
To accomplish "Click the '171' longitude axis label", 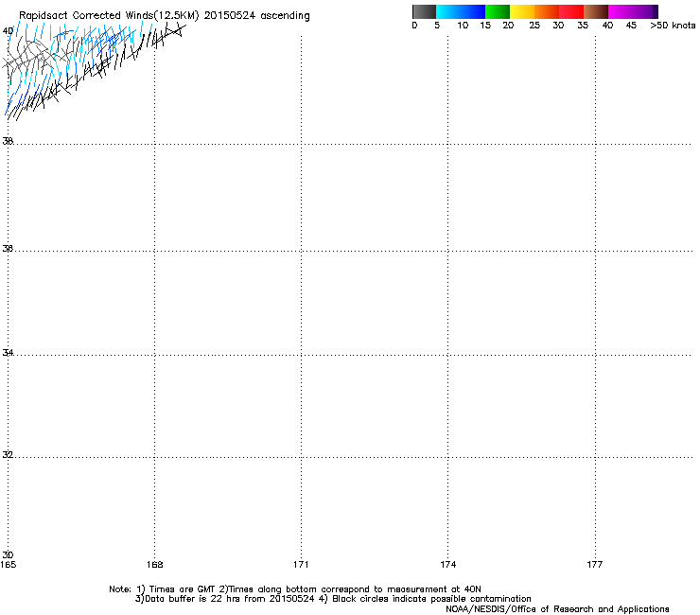I will [x=301, y=565].
